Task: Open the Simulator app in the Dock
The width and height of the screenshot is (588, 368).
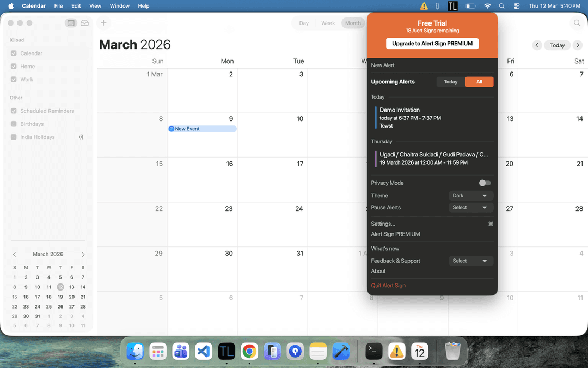Action: pos(272,352)
